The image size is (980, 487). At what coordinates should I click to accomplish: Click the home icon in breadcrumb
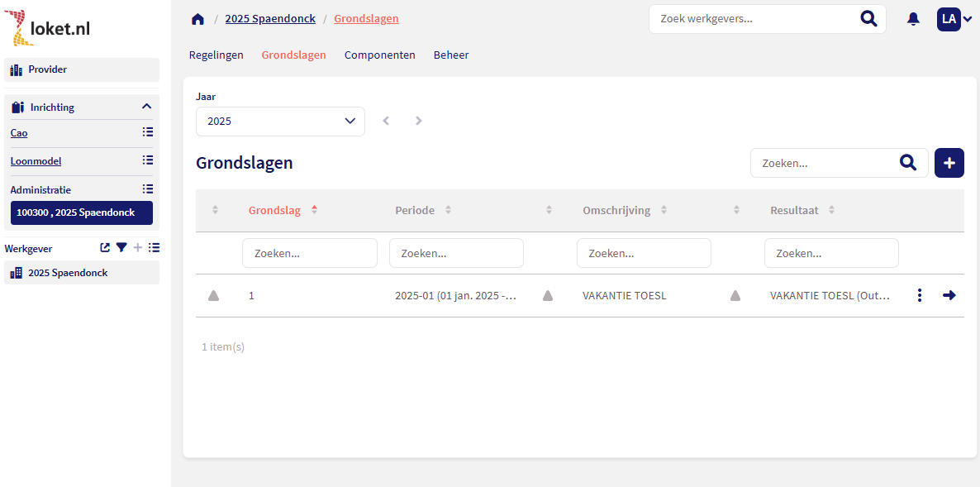coord(197,19)
